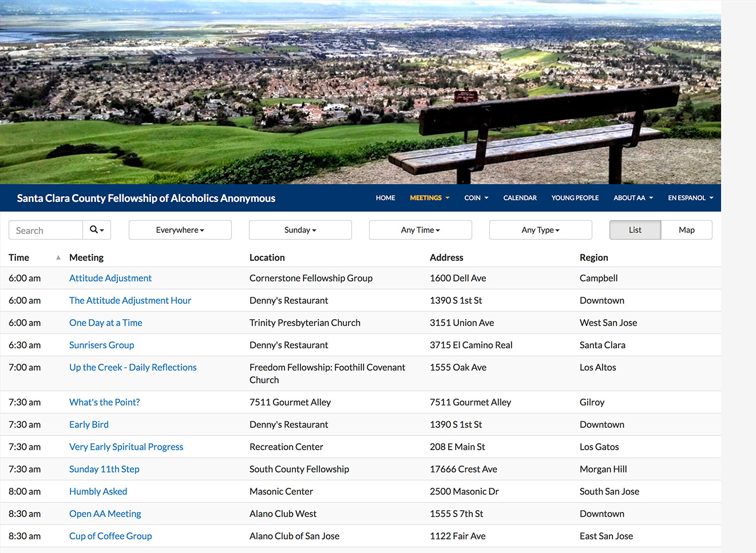This screenshot has height=553, width=756.
Task: Sort by Time column arrow
Action: pos(58,258)
